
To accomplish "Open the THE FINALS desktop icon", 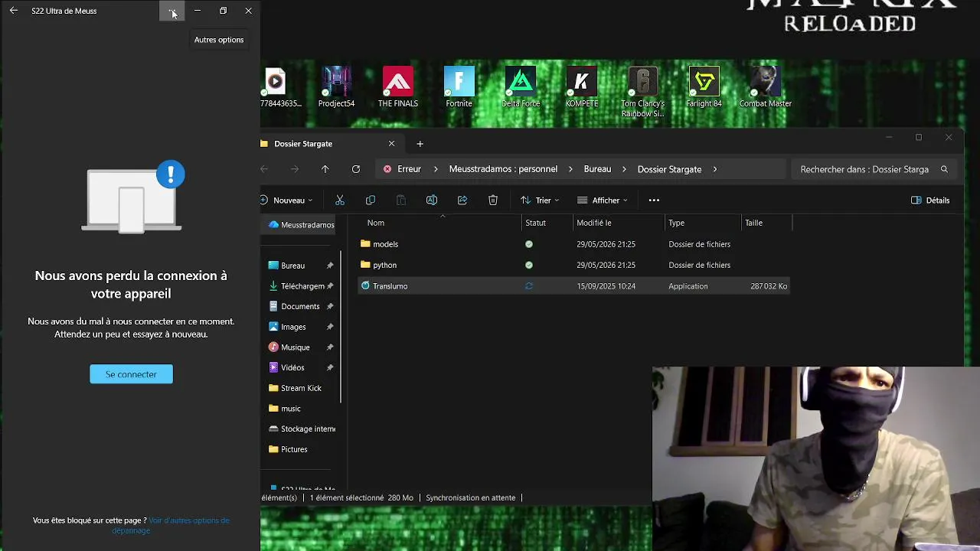I will 398,87.
